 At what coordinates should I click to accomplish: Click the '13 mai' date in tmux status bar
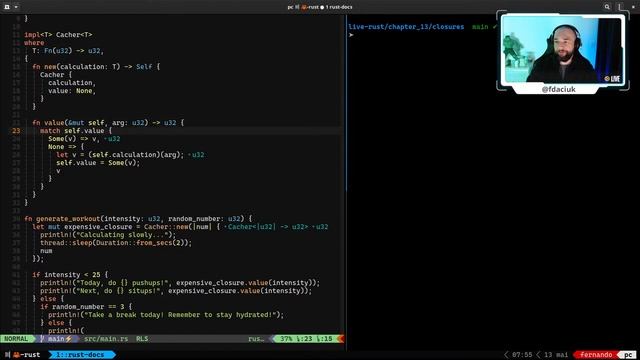[556, 355]
